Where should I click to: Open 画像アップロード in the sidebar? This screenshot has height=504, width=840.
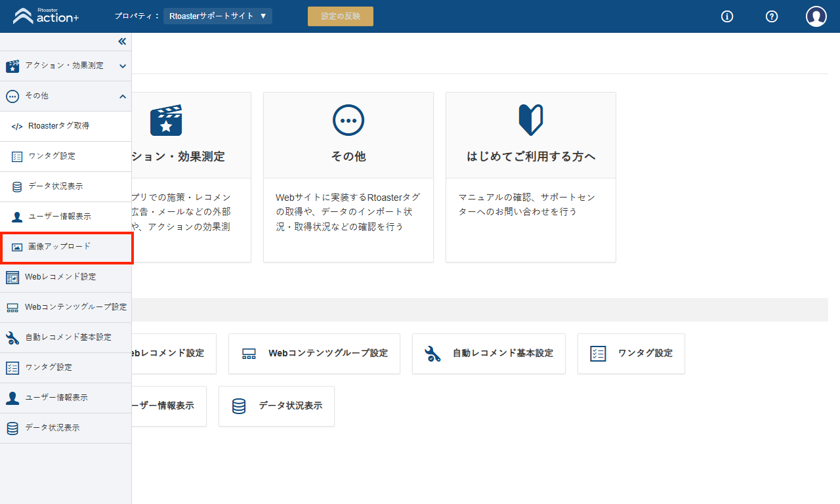pyautogui.click(x=66, y=247)
